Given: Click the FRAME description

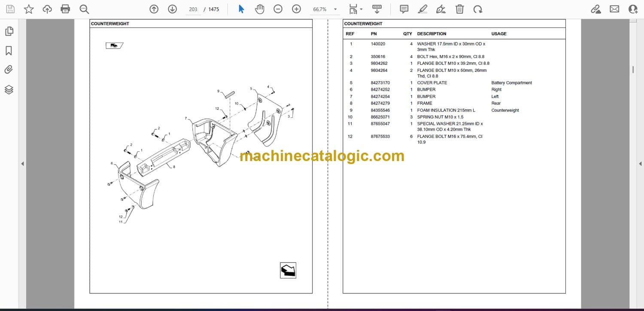Looking at the screenshot, I should pos(425,104).
